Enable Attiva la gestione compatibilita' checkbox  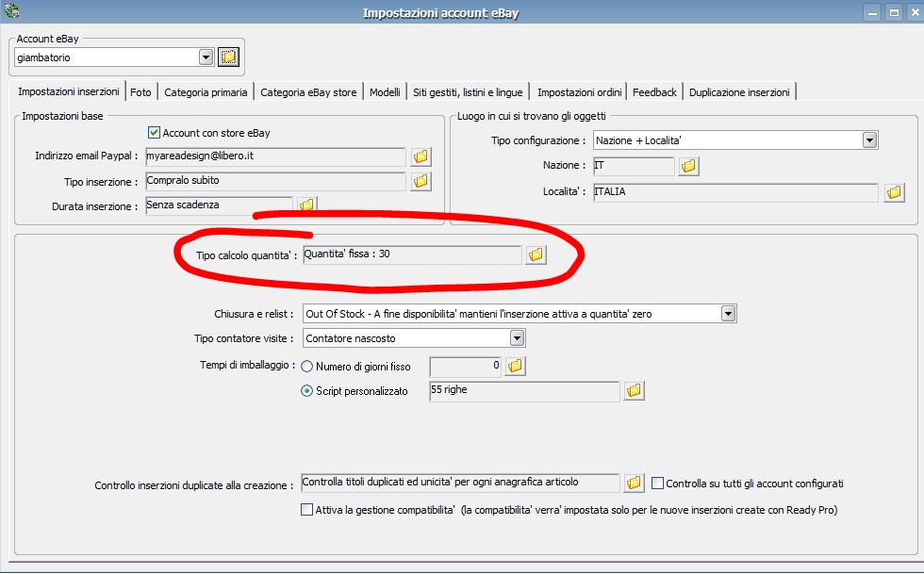coord(306,510)
